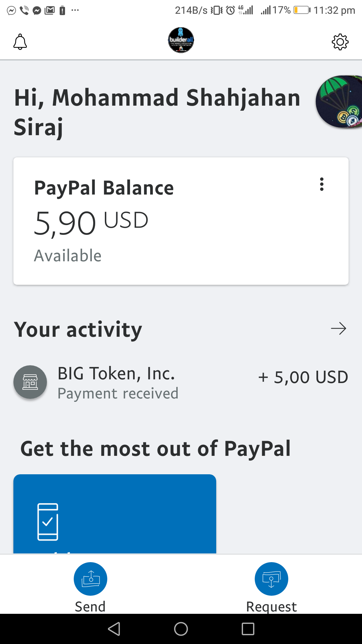This screenshot has height=644, width=362.
Task: Open BIG Token, Inc. payment entry
Action: (117, 382)
